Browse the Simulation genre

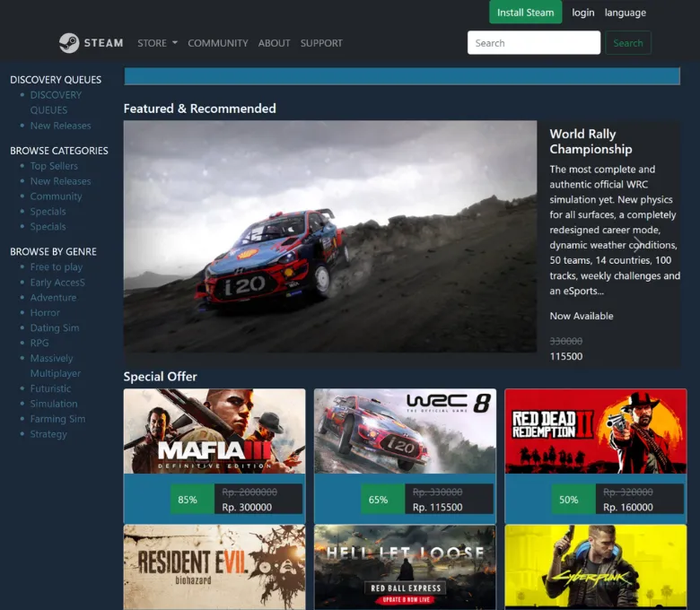pos(54,404)
